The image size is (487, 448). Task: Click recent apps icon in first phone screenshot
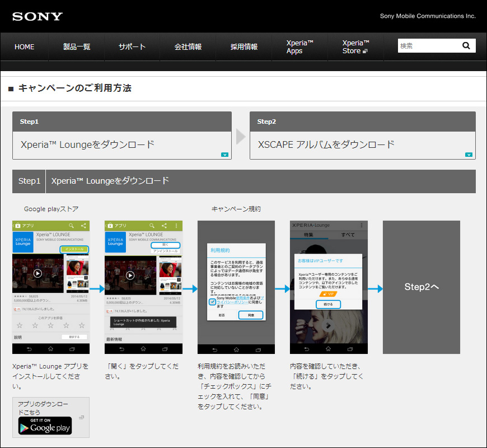coord(72,349)
